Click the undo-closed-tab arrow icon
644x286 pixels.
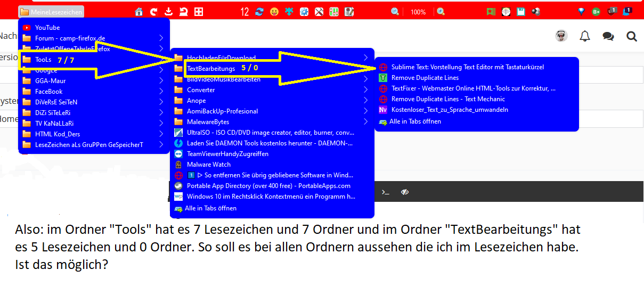184,12
